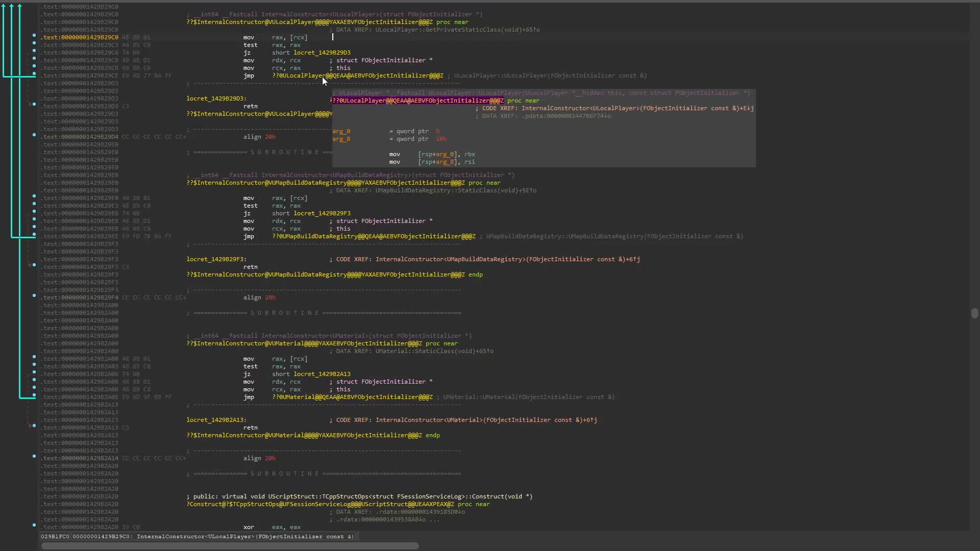Click breakpoint dot beside xor eax, eax
The image size is (980, 551).
tap(34, 525)
